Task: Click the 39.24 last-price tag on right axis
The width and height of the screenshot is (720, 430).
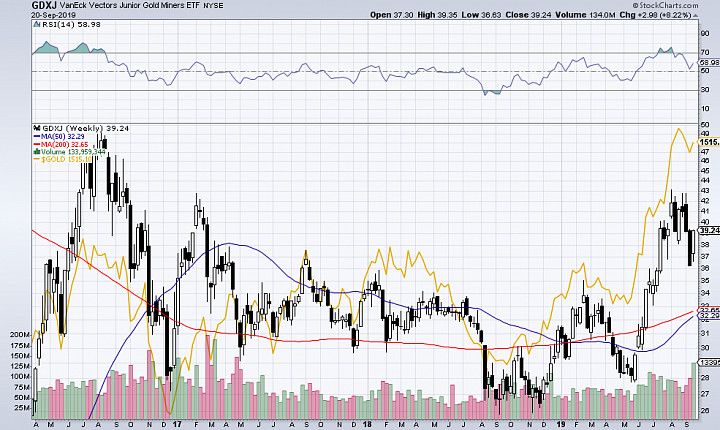Action: pos(709,231)
